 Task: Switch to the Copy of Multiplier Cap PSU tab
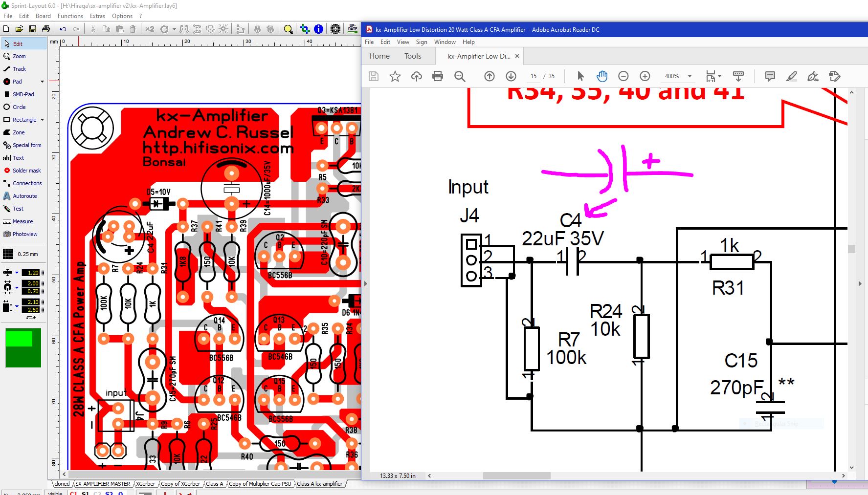260,484
